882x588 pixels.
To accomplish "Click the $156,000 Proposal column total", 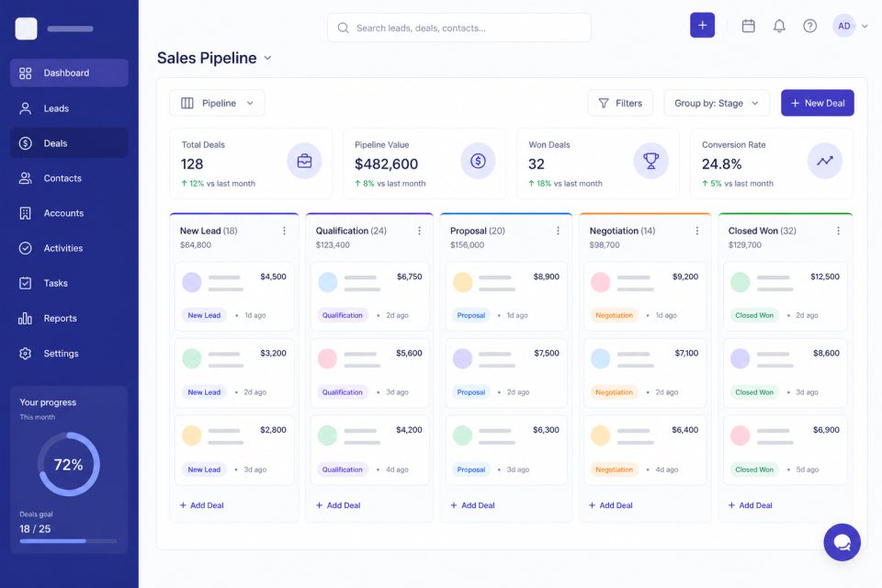I will pyautogui.click(x=467, y=244).
